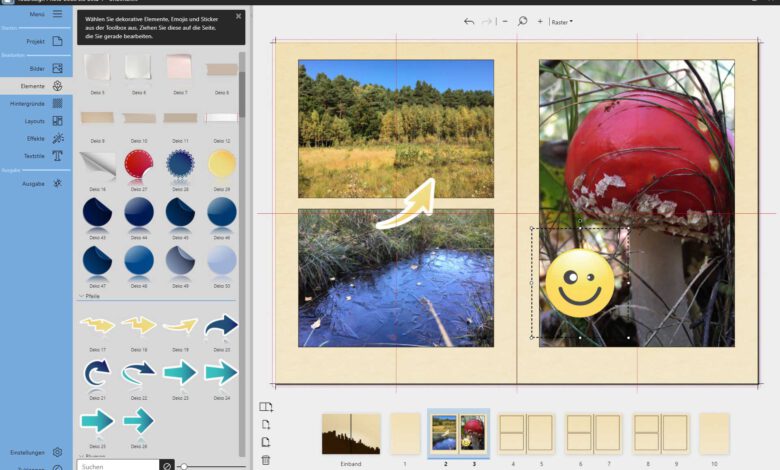Open the hamburger Menü icon
The width and height of the screenshot is (780, 470).
58,13
